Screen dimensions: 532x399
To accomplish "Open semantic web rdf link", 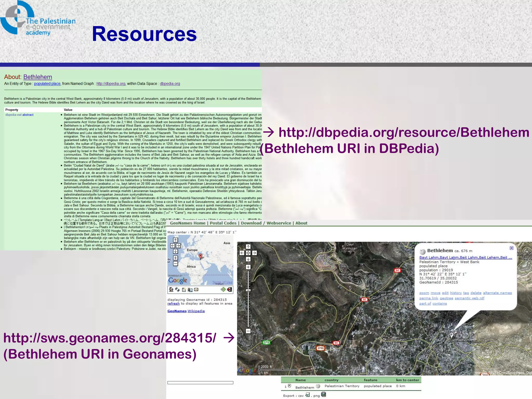I will 470,298.
